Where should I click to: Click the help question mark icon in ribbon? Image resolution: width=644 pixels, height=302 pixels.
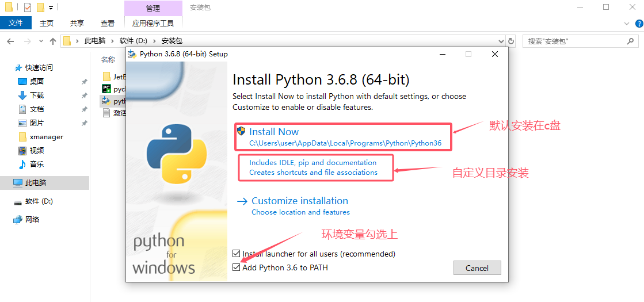(637, 24)
